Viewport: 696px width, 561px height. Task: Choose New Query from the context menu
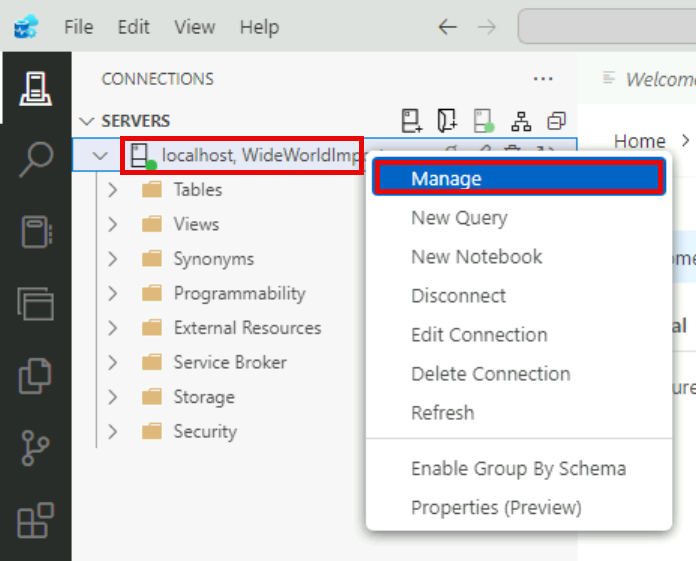(x=459, y=218)
